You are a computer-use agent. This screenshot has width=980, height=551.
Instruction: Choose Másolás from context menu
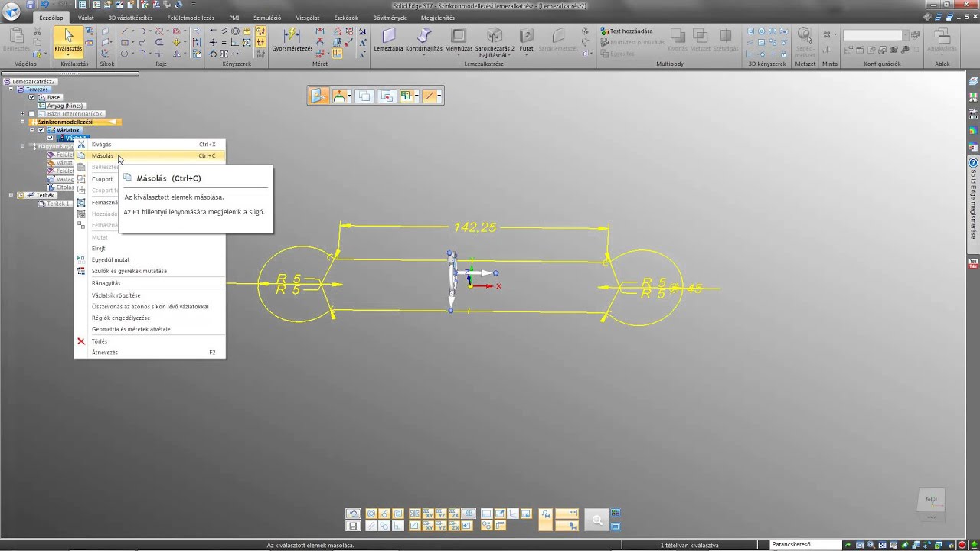tap(150, 155)
